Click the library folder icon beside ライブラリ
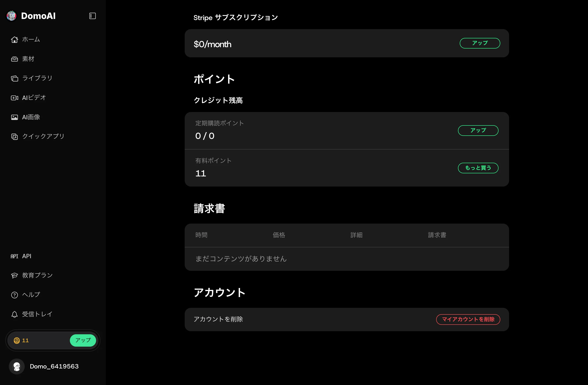Screen dimensions: 588x385 (15, 78)
